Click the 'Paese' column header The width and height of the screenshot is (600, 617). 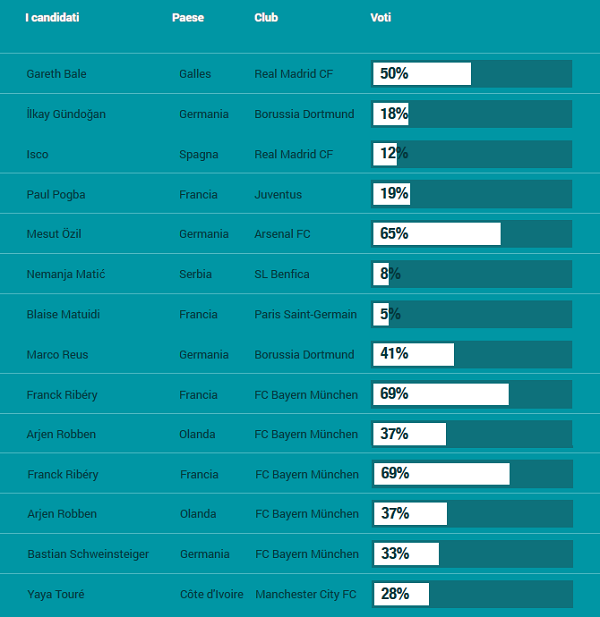coord(187,18)
